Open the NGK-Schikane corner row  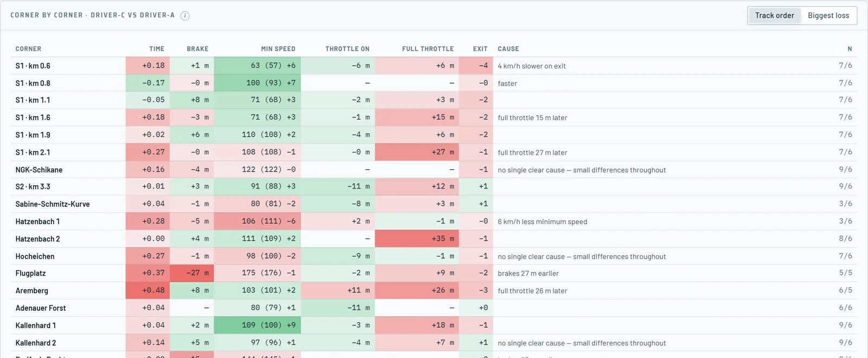coord(434,169)
